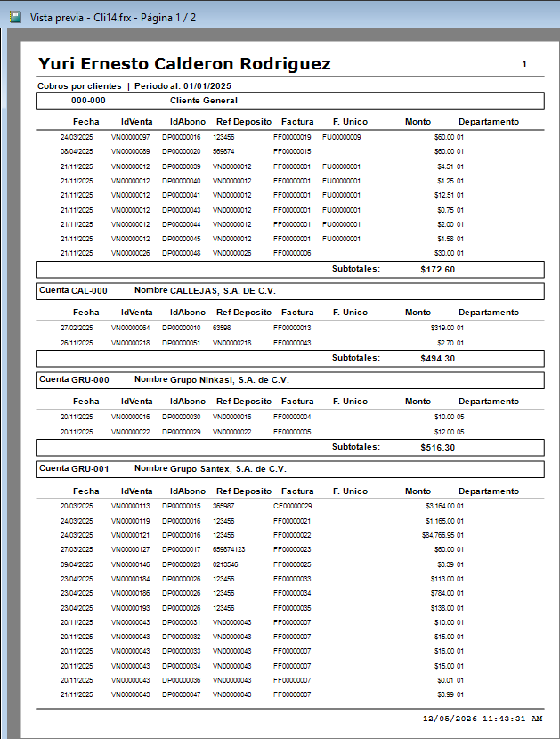
Task: Click Factura 'FF00000035' cell
Action: (x=292, y=608)
